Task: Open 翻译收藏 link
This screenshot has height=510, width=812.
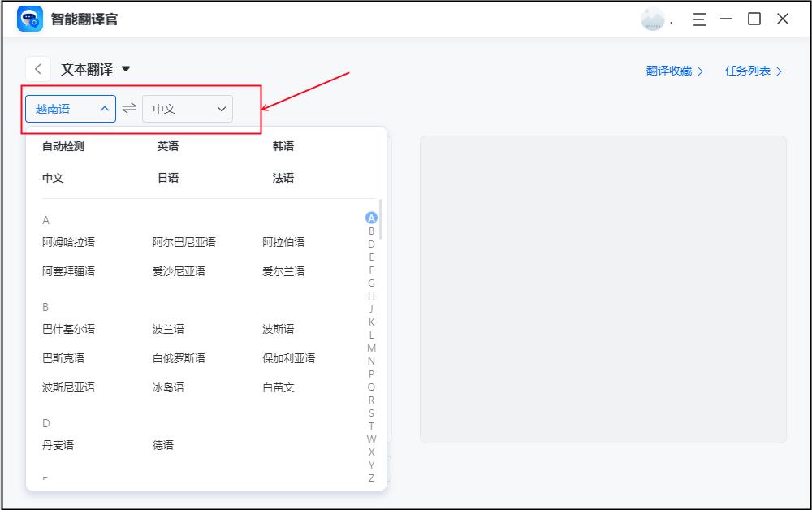Action: (x=674, y=71)
